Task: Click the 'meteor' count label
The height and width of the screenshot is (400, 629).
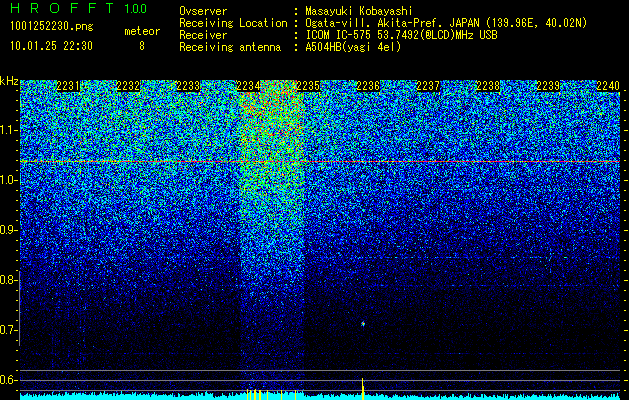Action: 142,31
